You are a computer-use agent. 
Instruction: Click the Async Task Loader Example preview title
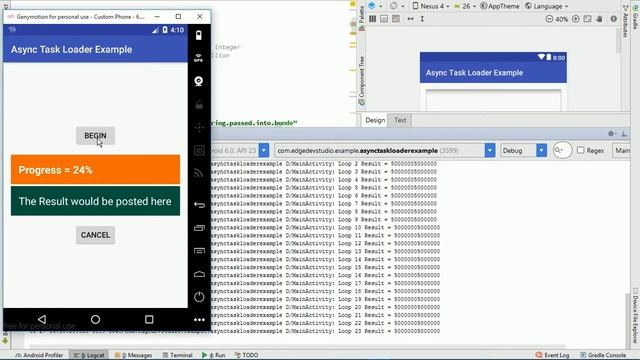click(x=474, y=73)
